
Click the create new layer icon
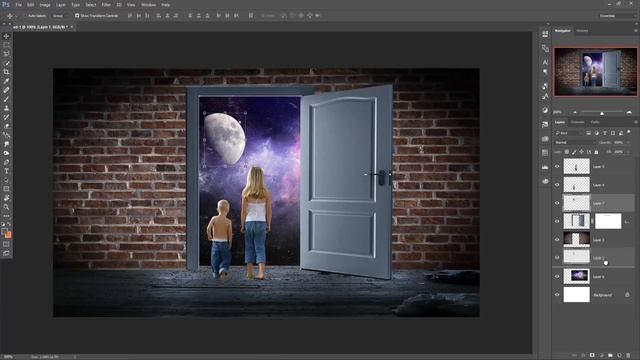619,356
